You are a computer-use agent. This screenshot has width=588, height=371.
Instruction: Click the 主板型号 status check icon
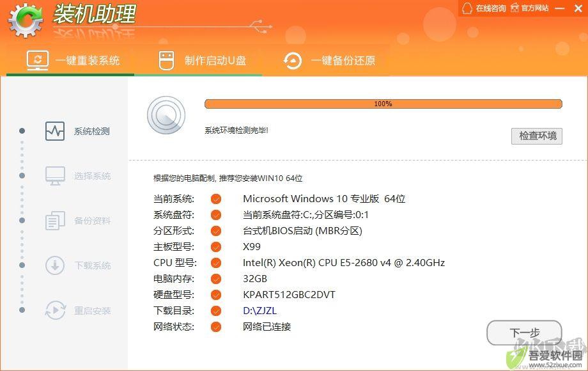(x=216, y=247)
